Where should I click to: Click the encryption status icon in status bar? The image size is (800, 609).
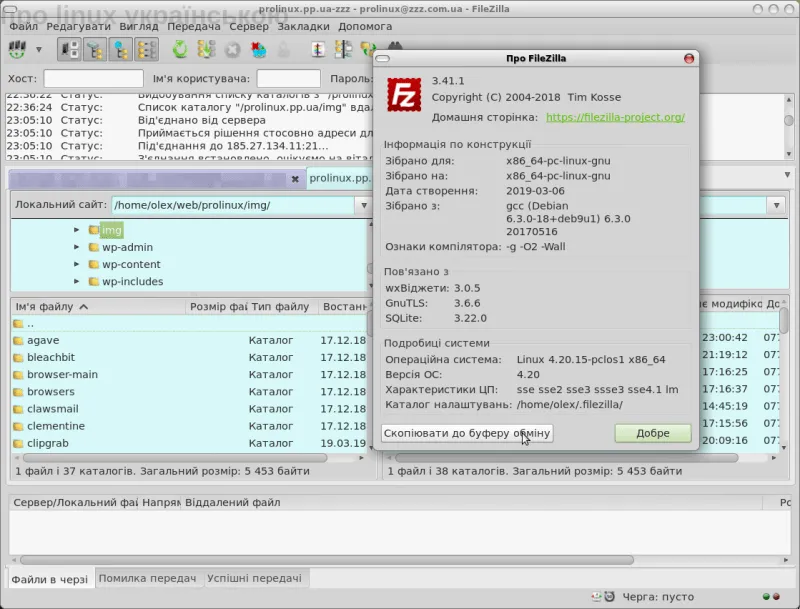pos(596,596)
